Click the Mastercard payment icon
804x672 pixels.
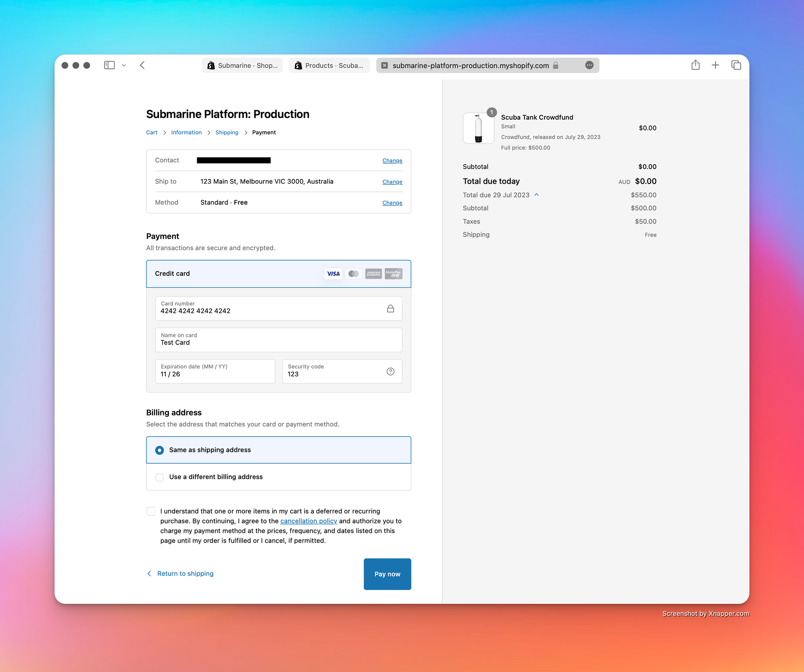click(353, 273)
